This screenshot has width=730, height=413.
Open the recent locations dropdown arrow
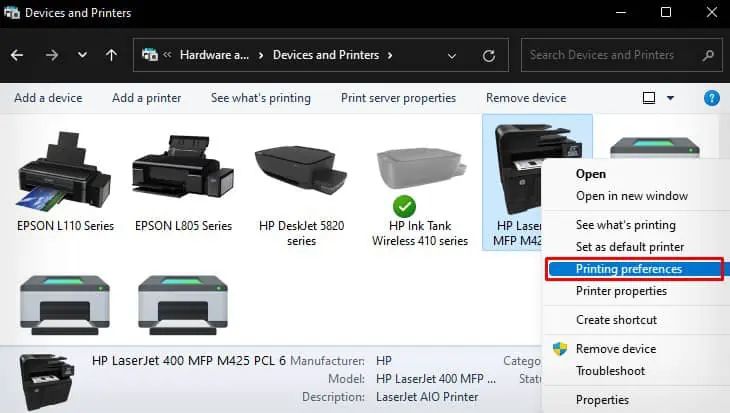(x=82, y=55)
